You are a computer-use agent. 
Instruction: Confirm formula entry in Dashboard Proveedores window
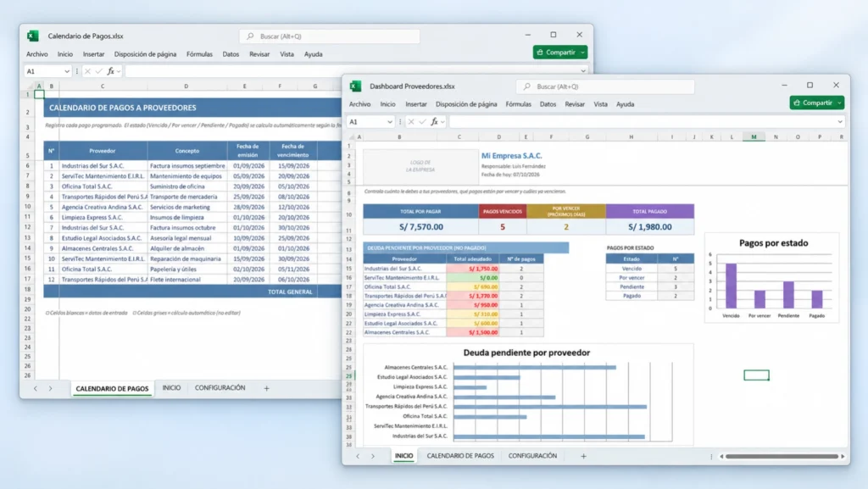pyautogui.click(x=422, y=122)
